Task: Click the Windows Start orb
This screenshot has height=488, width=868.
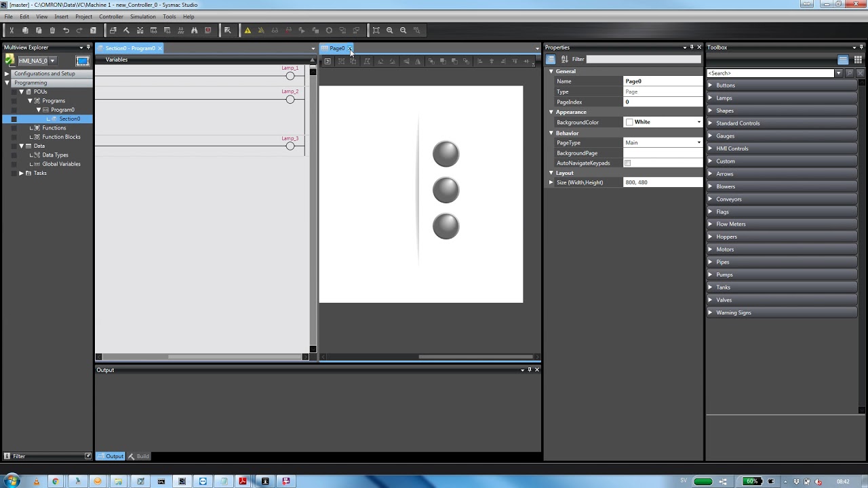Action: (x=12, y=481)
